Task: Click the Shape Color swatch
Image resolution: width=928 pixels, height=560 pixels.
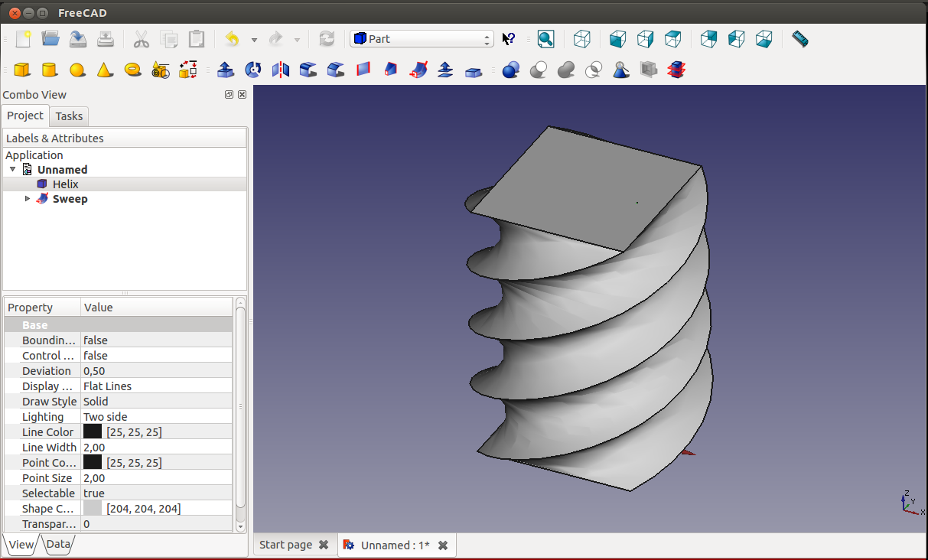Action: click(93, 509)
